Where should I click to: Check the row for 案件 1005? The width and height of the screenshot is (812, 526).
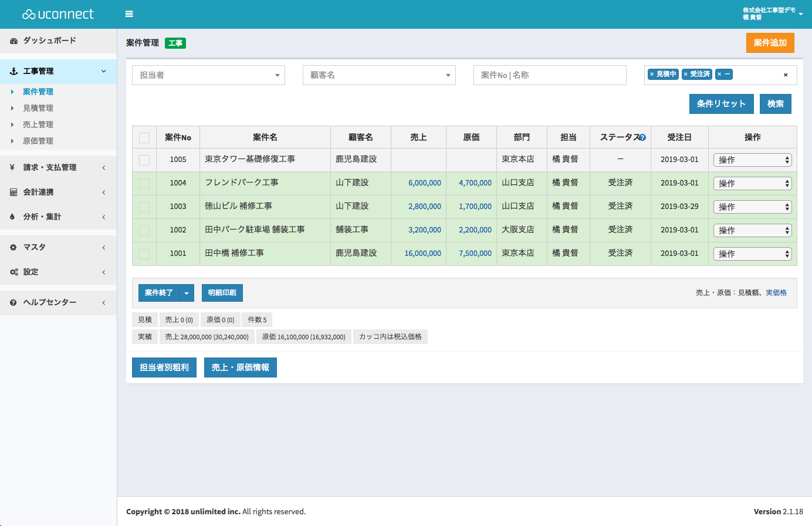144,160
